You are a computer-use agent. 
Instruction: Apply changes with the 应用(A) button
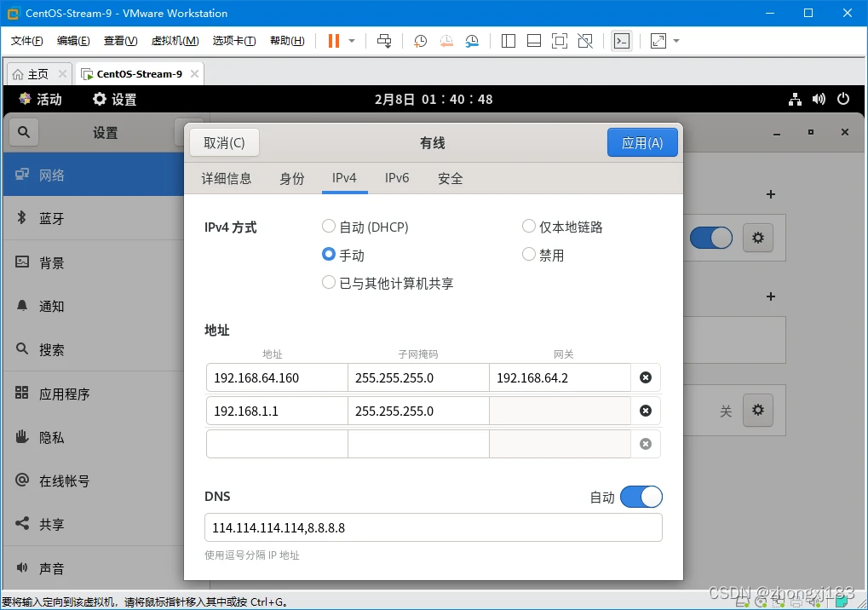point(642,142)
